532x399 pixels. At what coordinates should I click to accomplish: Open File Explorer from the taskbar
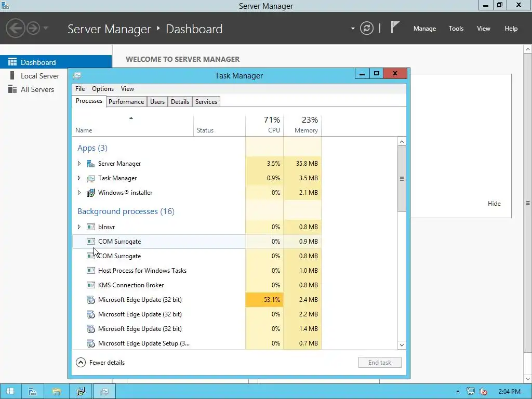pos(56,392)
